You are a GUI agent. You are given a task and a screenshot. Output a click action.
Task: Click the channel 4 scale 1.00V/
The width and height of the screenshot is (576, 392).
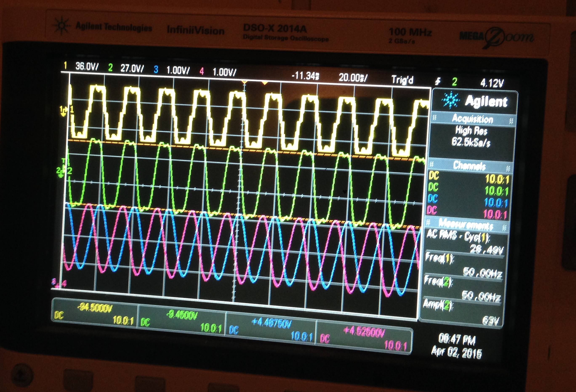pos(225,72)
